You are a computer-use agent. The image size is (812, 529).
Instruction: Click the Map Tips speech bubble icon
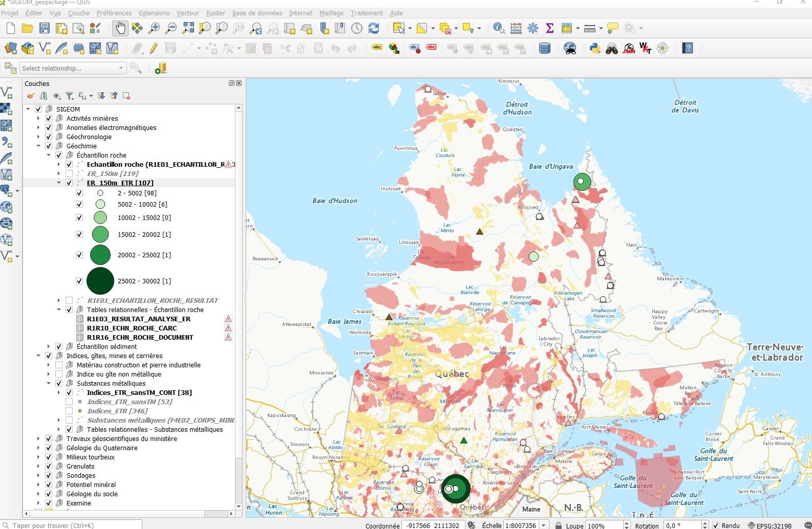click(x=612, y=28)
